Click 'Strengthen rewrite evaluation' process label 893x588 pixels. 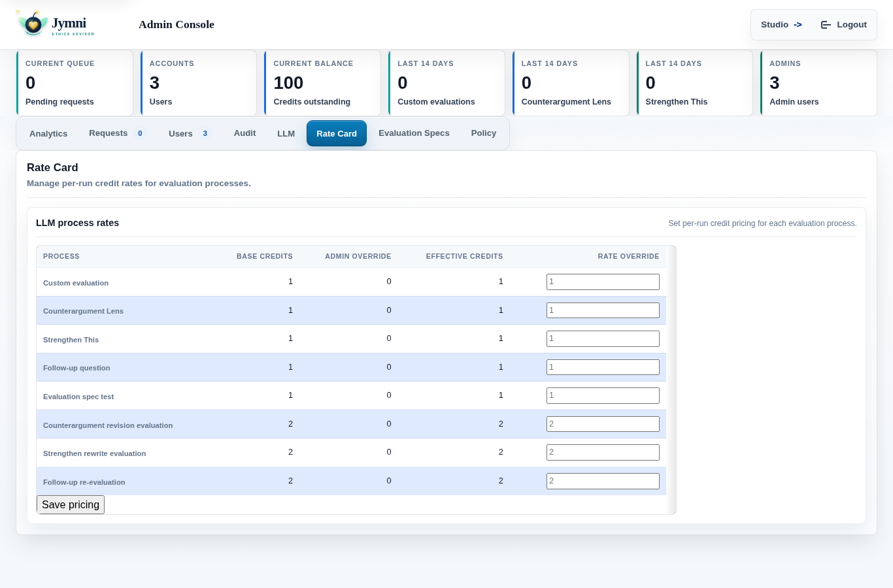coord(94,453)
